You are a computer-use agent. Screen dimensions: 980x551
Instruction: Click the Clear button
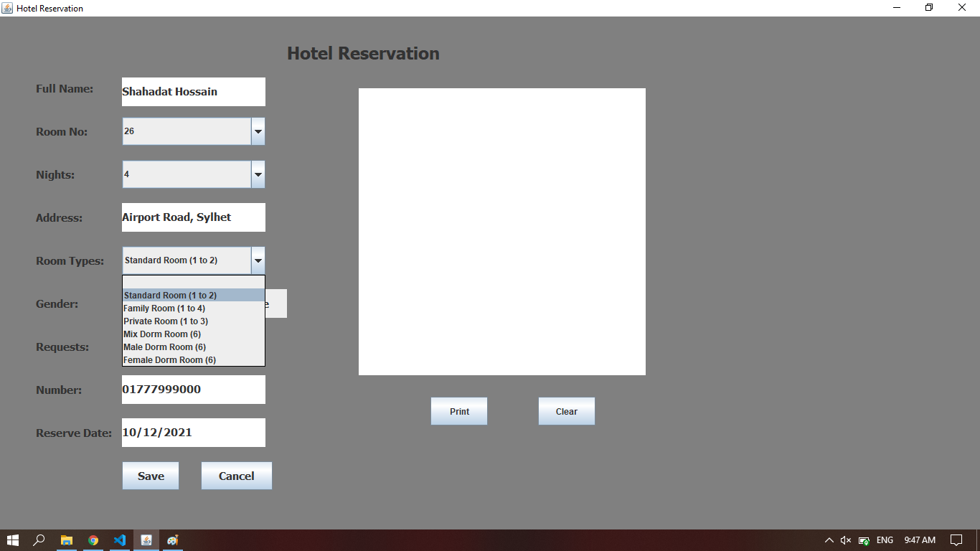pos(567,411)
